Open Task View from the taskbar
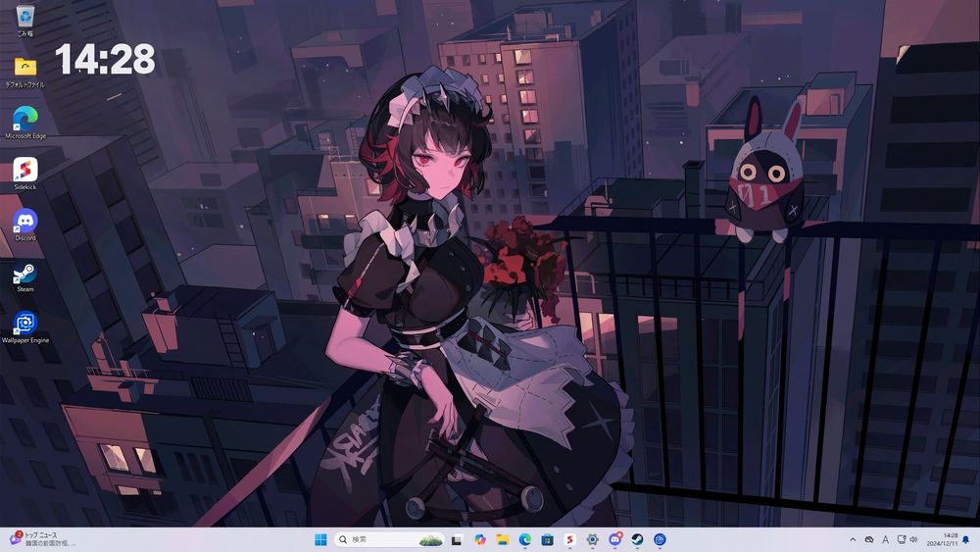 pyautogui.click(x=457, y=539)
